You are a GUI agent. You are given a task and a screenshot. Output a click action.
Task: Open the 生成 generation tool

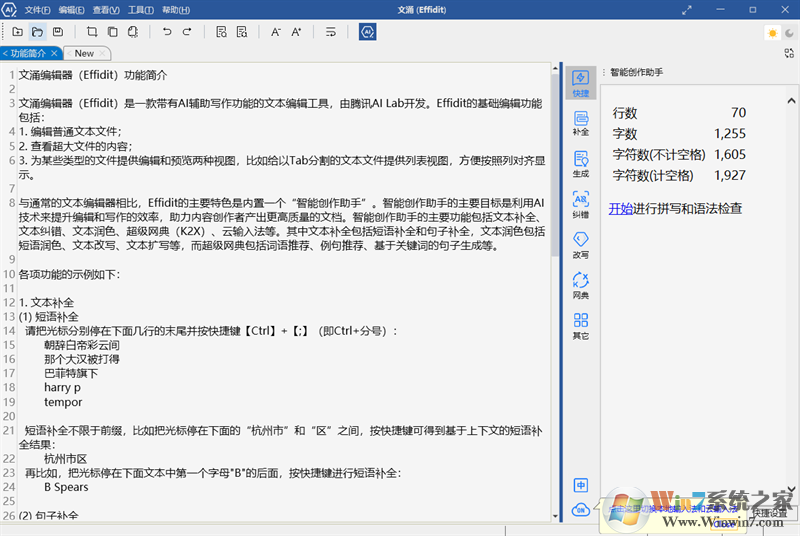580,163
